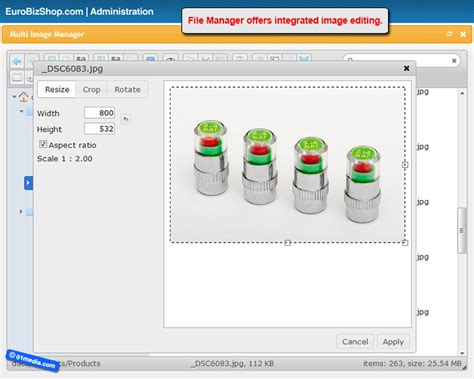Click the tire valve caps preview image

pyautogui.click(x=288, y=165)
